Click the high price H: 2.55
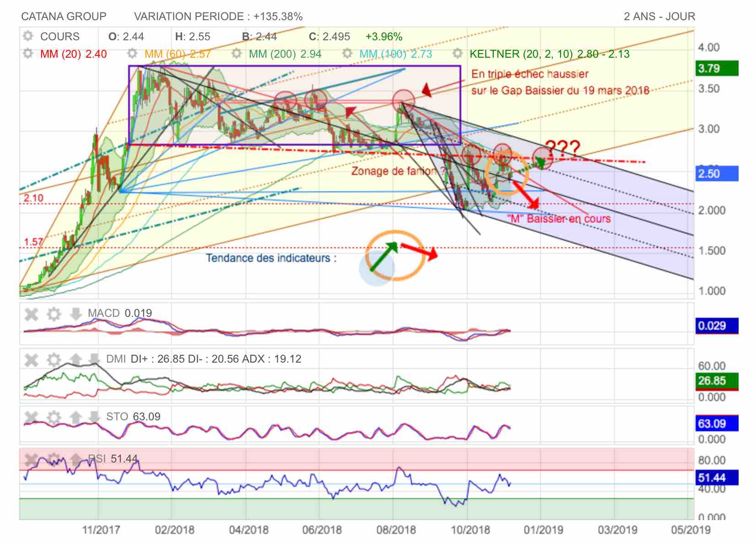This screenshot has width=756, height=543. point(193,37)
